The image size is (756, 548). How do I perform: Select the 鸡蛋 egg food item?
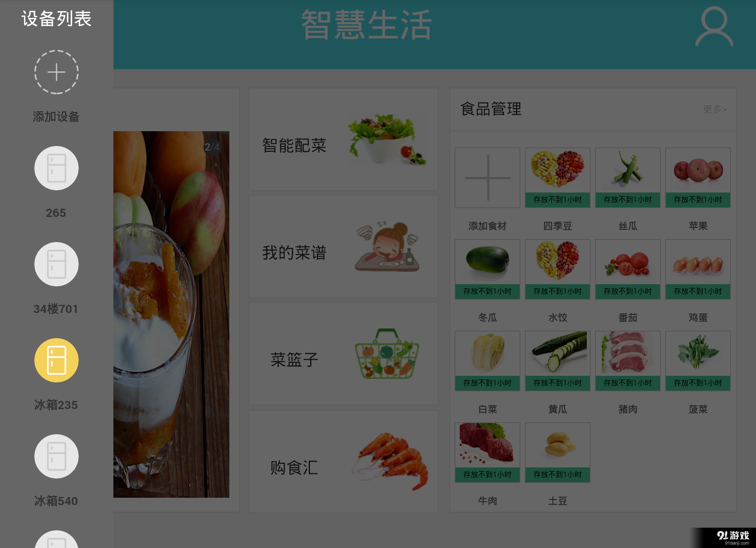(698, 269)
